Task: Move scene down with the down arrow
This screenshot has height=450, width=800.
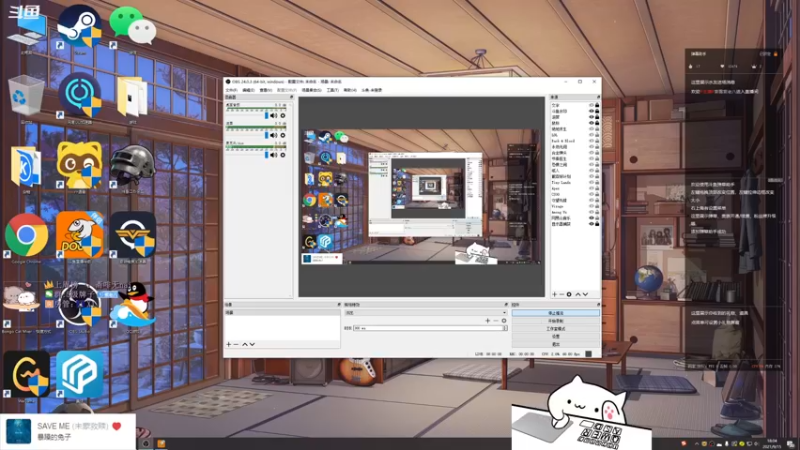Action: coord(252,344)
